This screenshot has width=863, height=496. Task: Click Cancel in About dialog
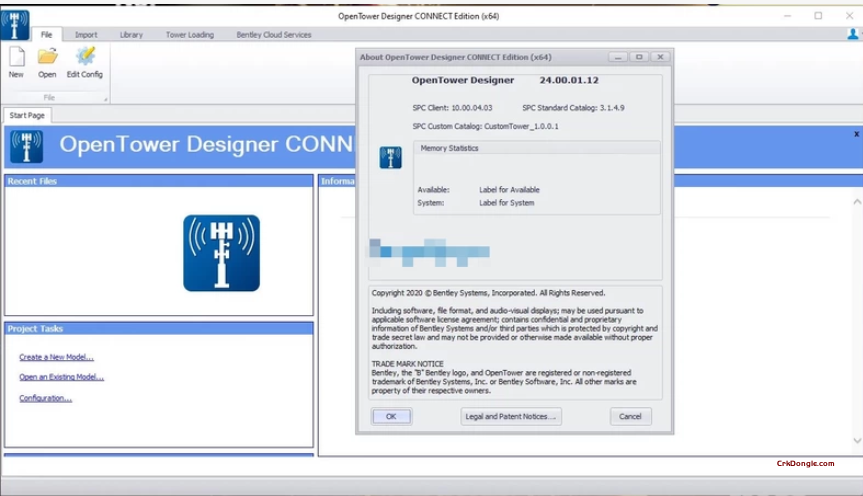point(630,416)
